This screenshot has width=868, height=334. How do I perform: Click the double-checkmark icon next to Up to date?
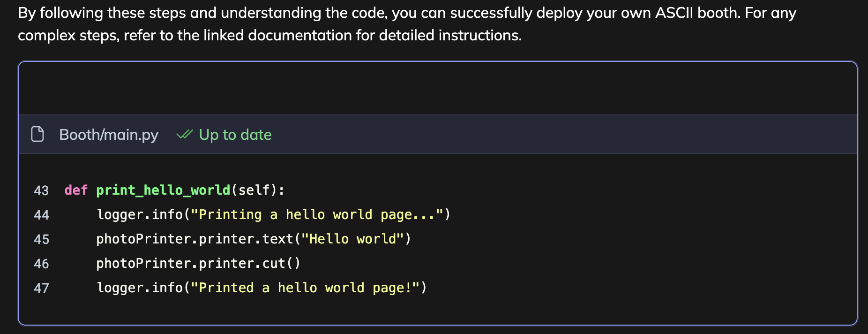[184, 135]
